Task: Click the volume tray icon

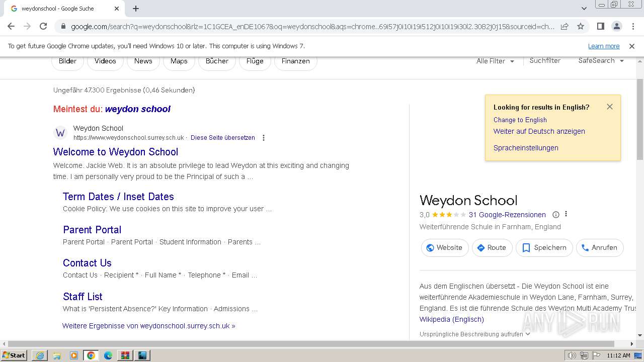Action: point(572,355)
